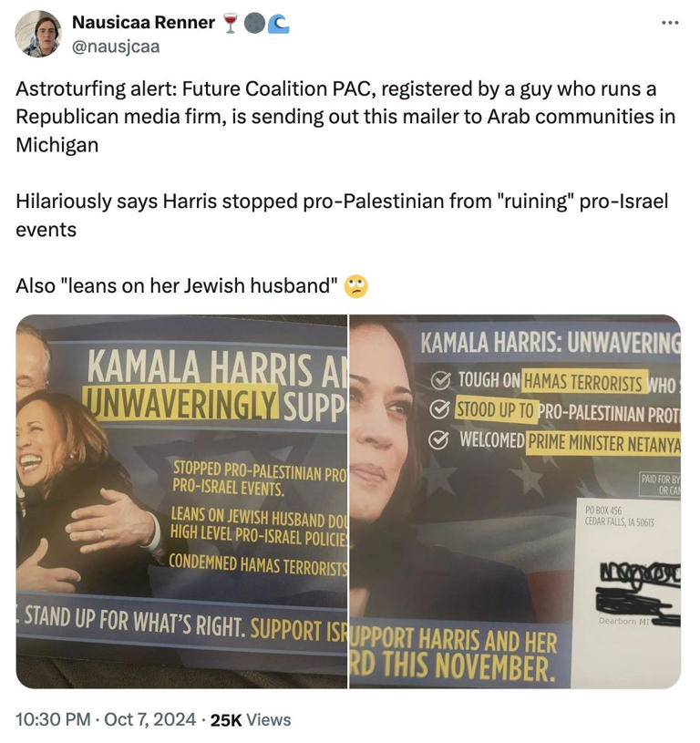
Task: Click the Oct 7, 2024 date
Action: [149, 719]
